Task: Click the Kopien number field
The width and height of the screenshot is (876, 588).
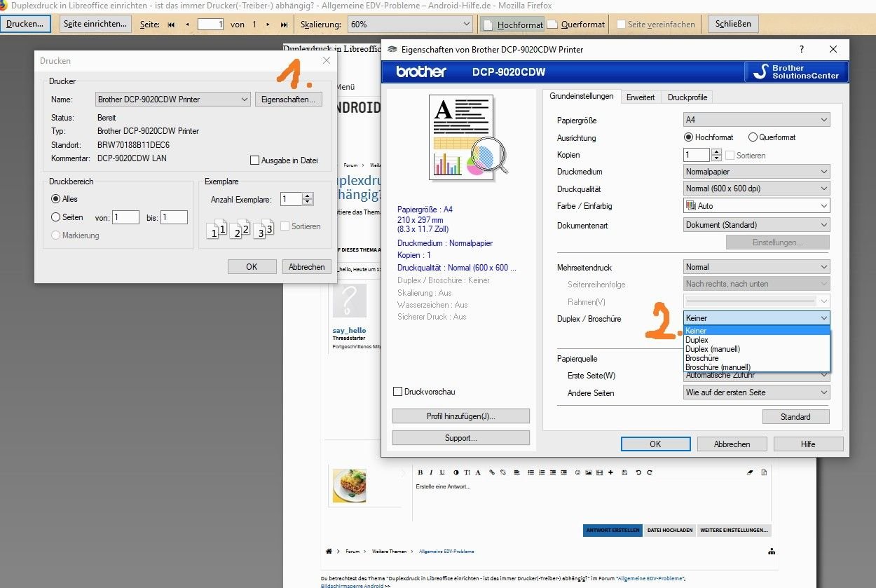Action: [697, 155]
